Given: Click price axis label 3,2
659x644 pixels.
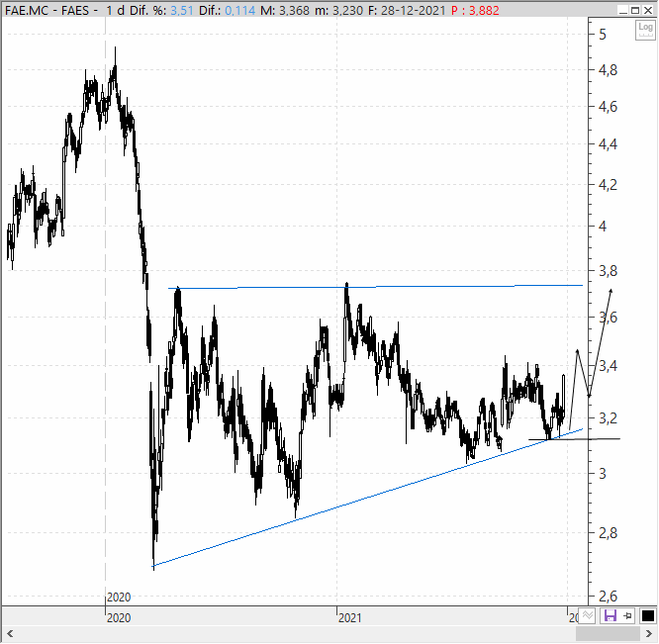Looking at the screenshot, I should click(x=609, y=418).
